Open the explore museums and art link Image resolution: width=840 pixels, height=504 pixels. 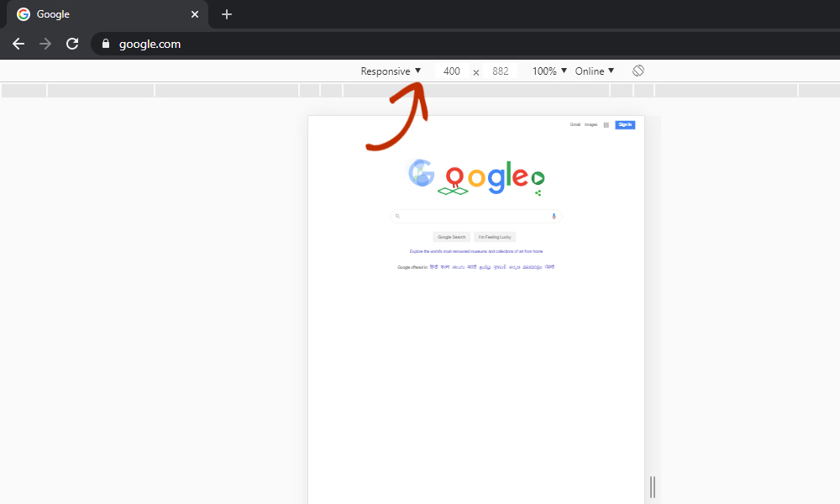click(476, 251)
